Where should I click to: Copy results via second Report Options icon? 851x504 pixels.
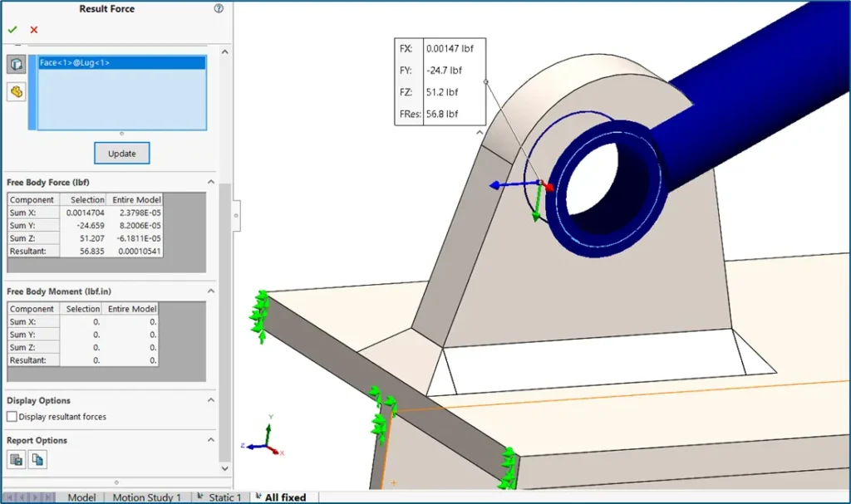pos(37,458)
